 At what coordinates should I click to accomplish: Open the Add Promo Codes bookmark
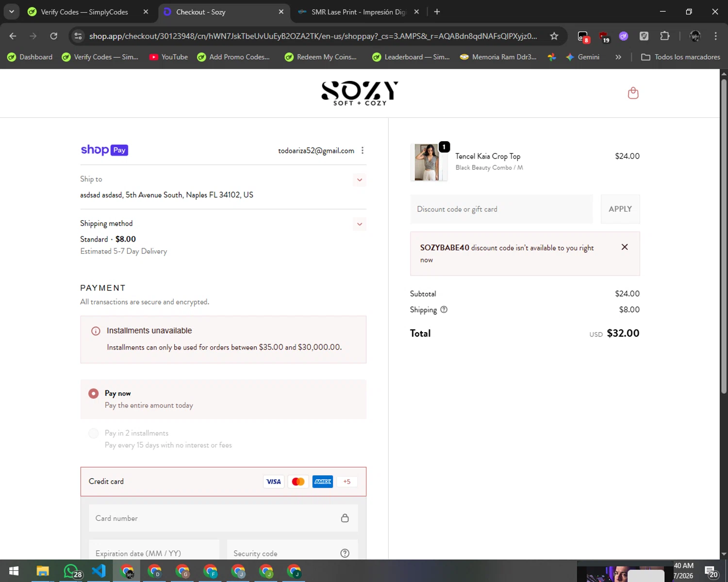point(233,57)
